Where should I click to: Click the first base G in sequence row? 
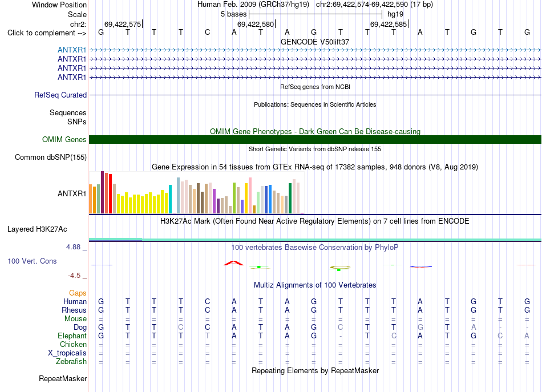[101, 32]
